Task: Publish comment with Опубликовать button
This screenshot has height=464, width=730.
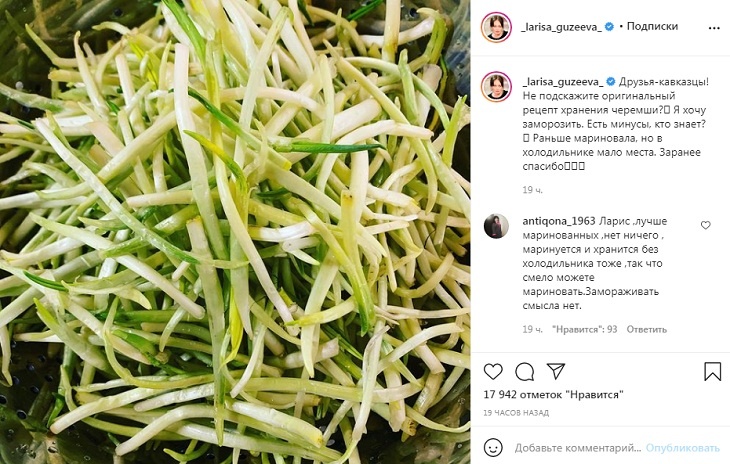Action: (x=683, y=448)
